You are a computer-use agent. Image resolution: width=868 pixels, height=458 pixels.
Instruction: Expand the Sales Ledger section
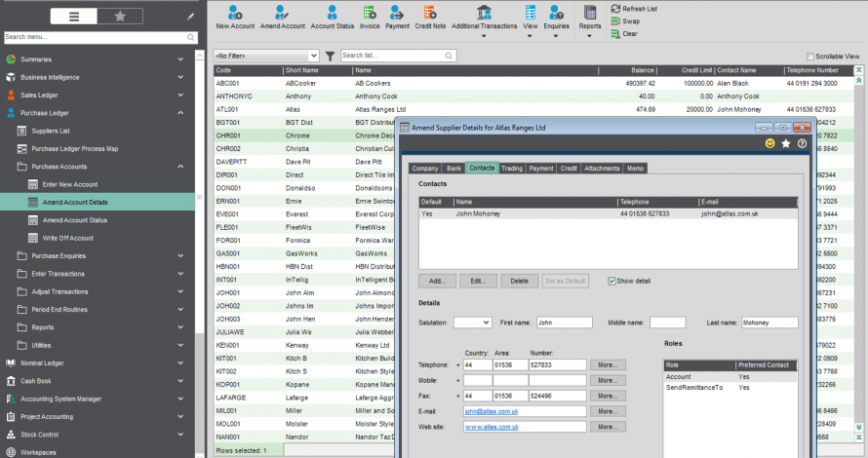click(x=180, y=95)
